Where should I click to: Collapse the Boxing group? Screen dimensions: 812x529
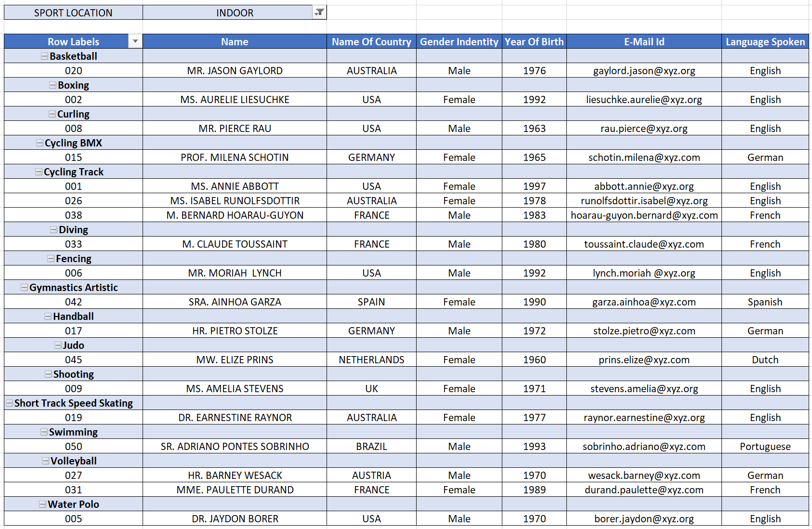52,85
